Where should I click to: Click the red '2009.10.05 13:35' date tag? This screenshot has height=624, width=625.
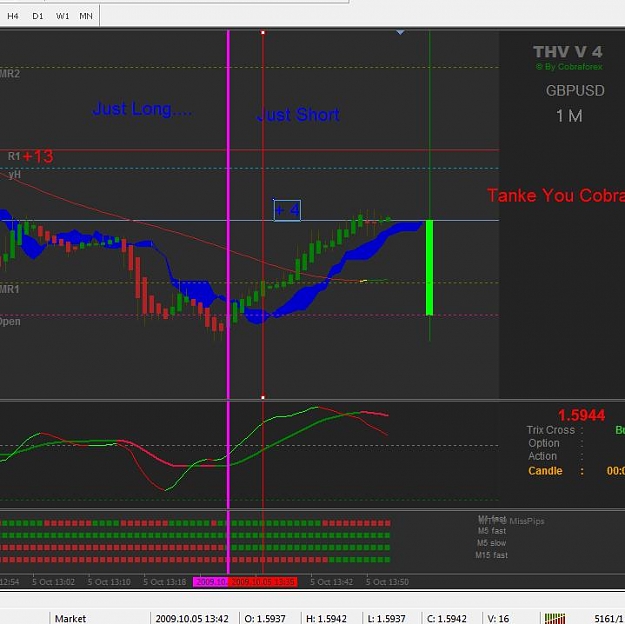tap(263, 582)
